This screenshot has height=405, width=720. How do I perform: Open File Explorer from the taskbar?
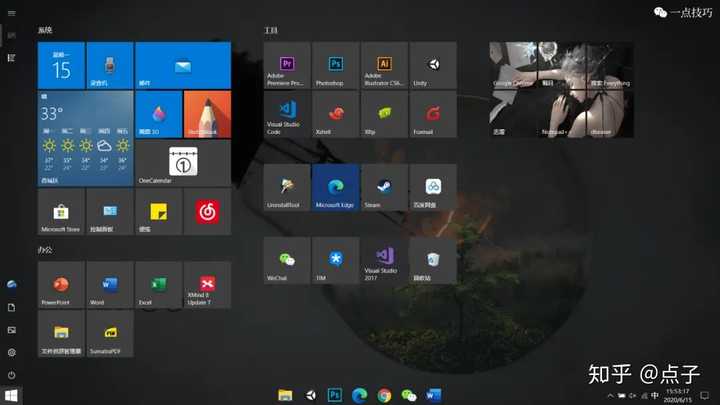point(285,395)
